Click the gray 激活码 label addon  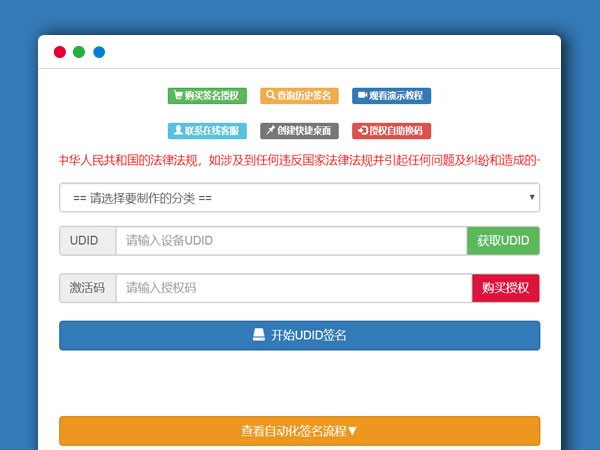click(87, 288)
